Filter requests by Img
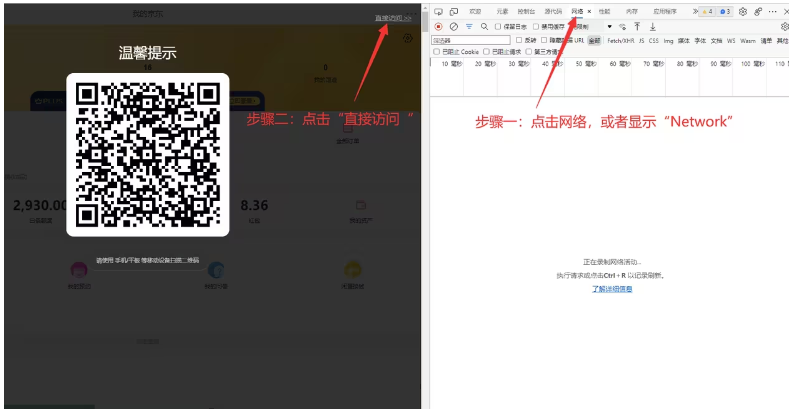 668,41
